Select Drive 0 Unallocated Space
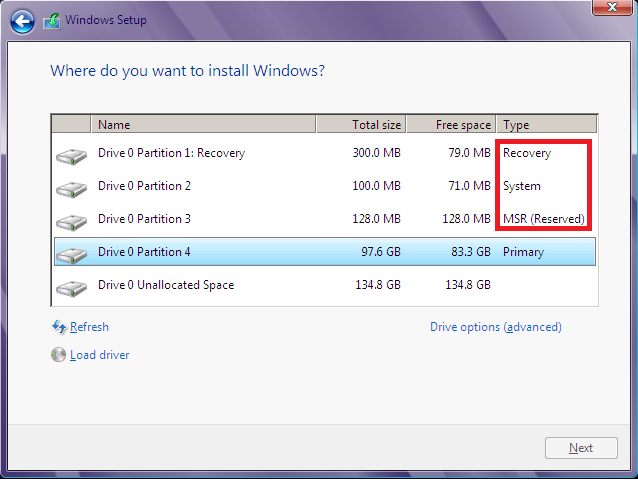 [325, 285]
